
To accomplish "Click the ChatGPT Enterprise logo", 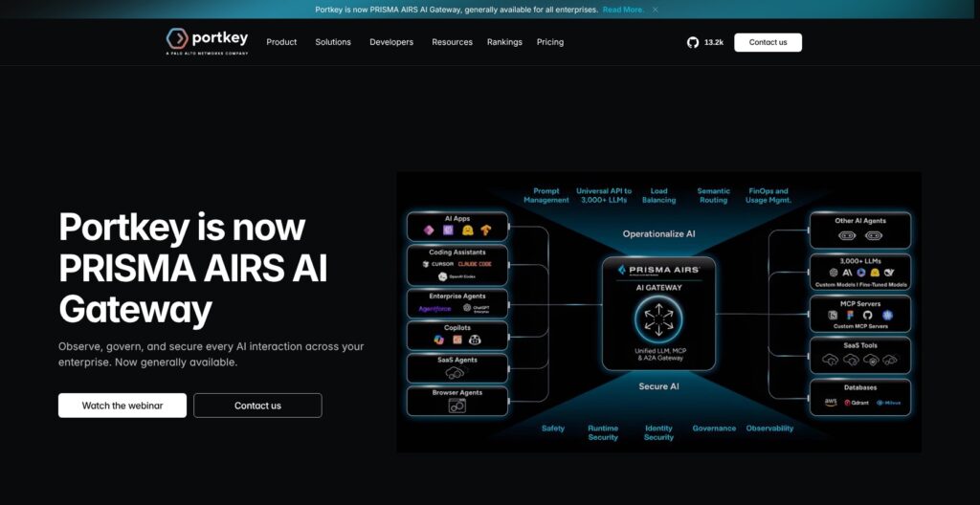I will tap(476, 308).
